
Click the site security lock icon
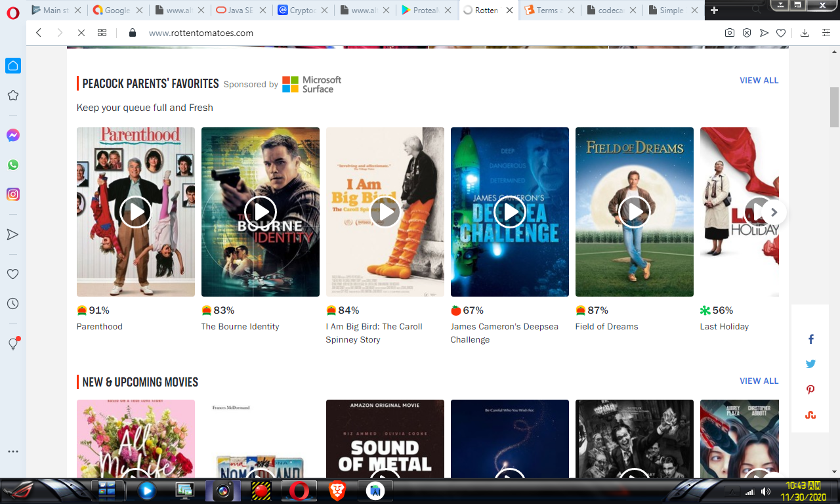click(x=133, y=33)
